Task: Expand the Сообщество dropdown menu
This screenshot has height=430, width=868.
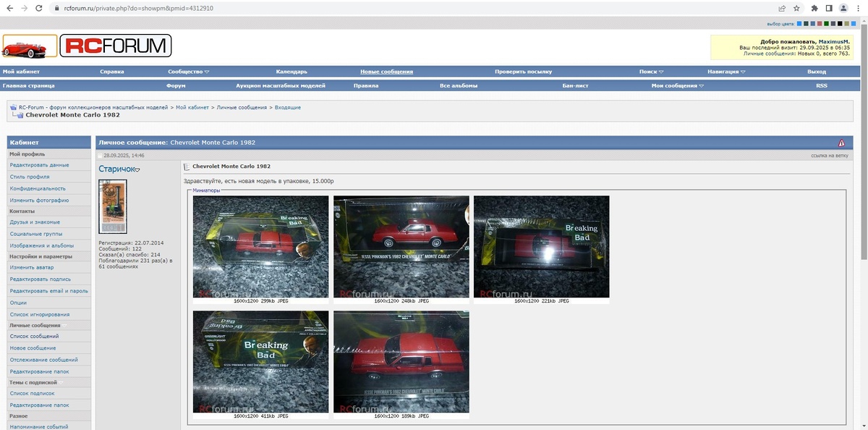Action: [x=188, y=72]
